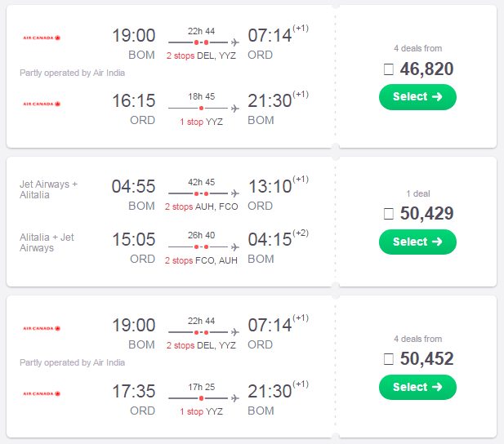This screenshot has width=504, height=444.
Task: Click Air Canada logo on 17:35 ORD return
Action: click(42, 393)
